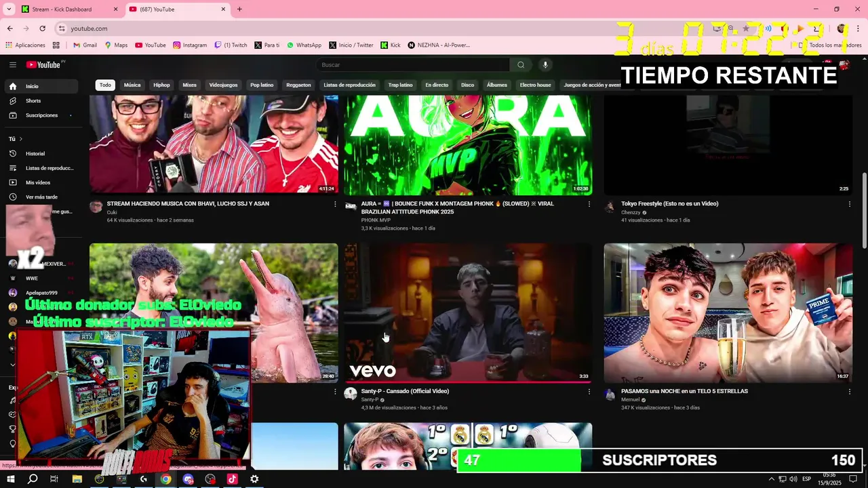Start voice search with the microphone
The image size is (868, 488).
545,64
